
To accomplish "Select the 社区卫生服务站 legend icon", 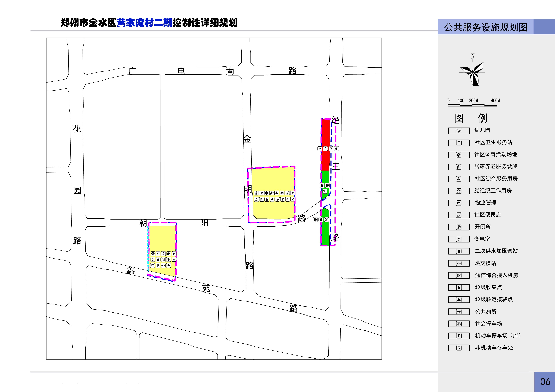I will (459, 143).
